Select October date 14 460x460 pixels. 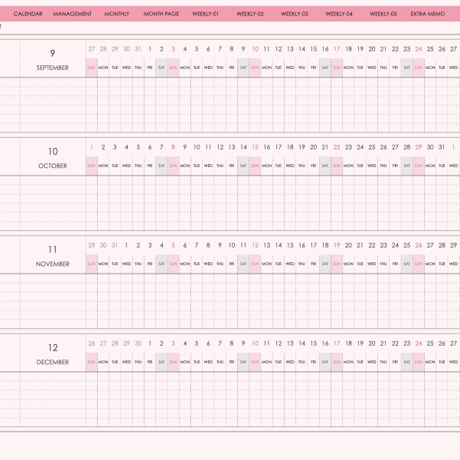pyautogui.click(x=244, y=147)
